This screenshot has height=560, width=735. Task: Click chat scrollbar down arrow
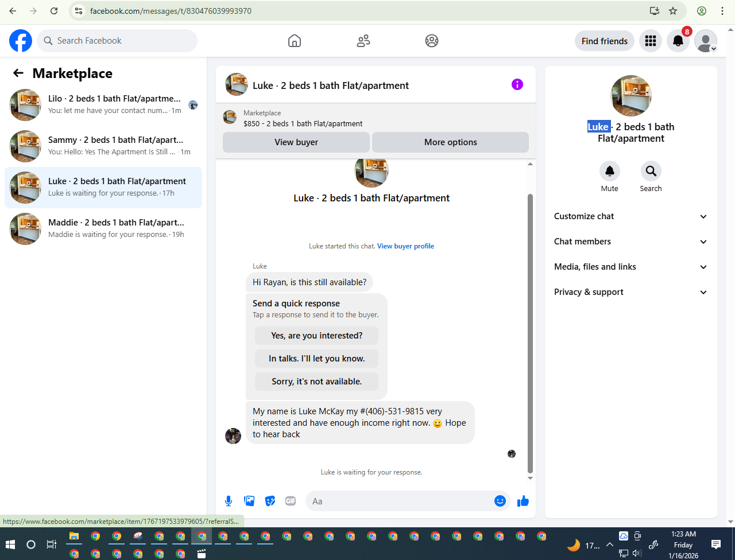click(x=530, y=478)
